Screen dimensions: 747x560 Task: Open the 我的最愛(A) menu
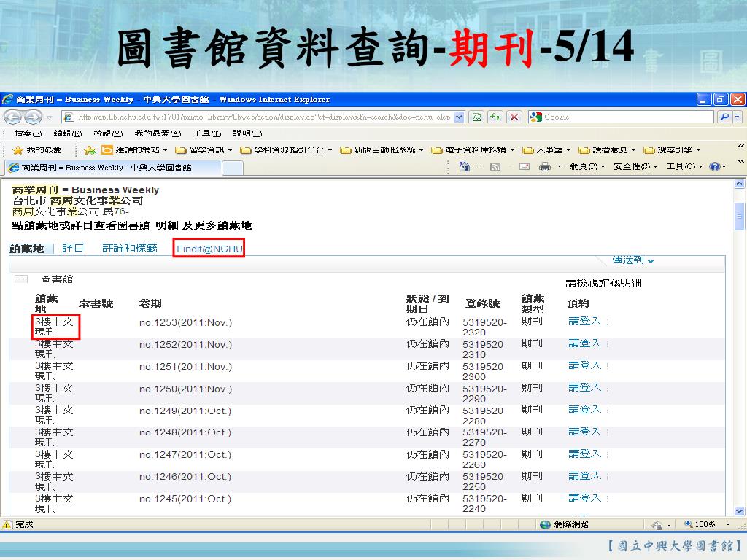[158, 133]
